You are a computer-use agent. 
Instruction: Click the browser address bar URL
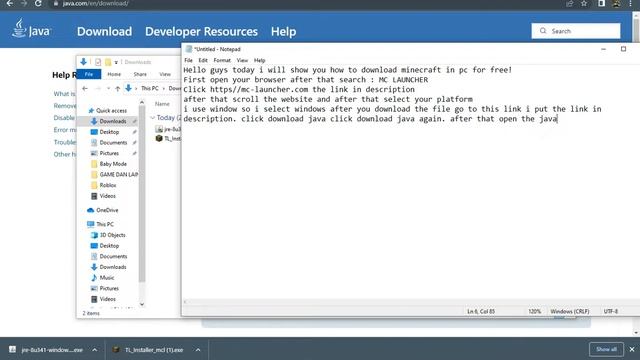pyautogui.click(x=96, y=3)
